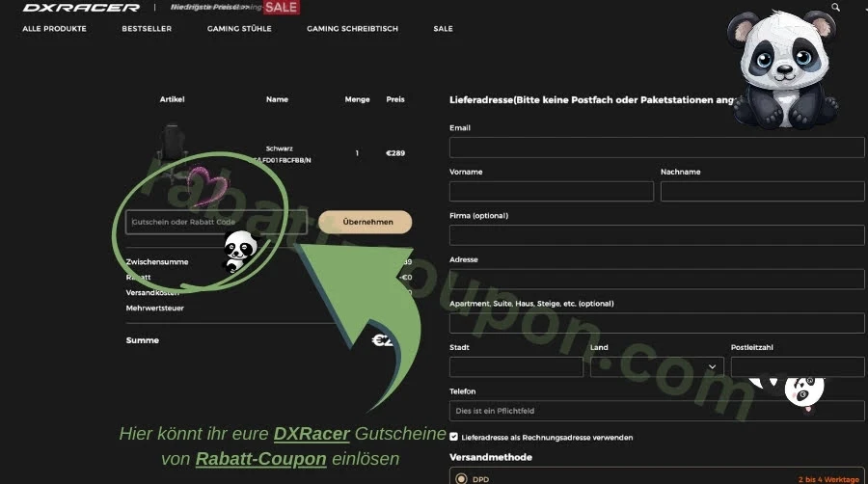Focus the Adresse input field
The height and width of the screenshot is (484, 868).
(657, 279)
